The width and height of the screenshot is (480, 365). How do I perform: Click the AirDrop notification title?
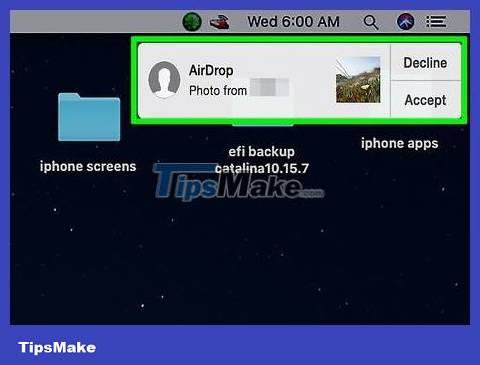pos(211,70)
